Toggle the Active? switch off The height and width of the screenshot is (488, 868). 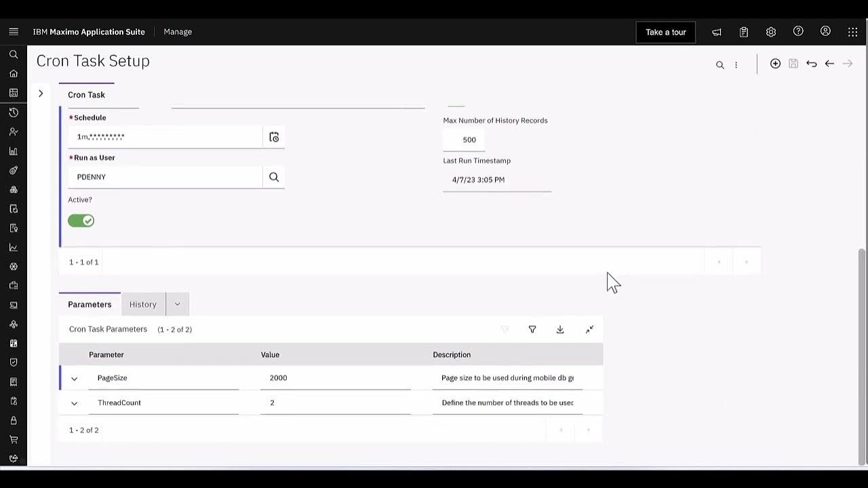(81, 221)
